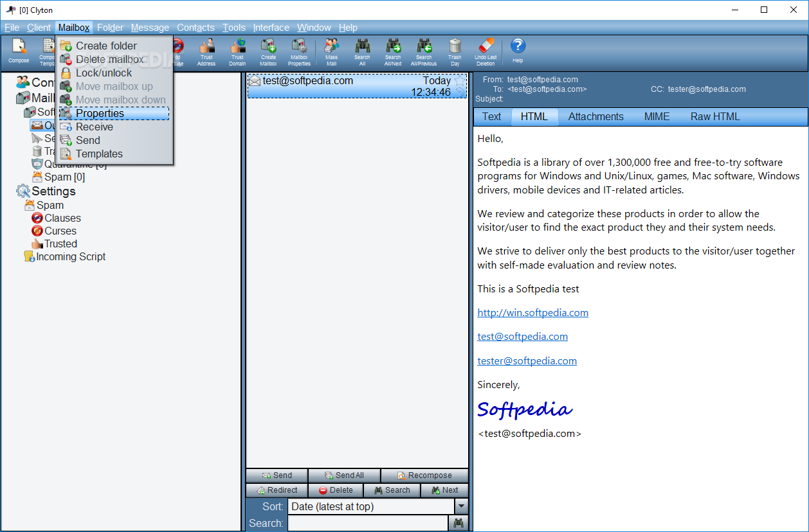
Task: Switch to the MIME tab
Action: click(657, 116)
